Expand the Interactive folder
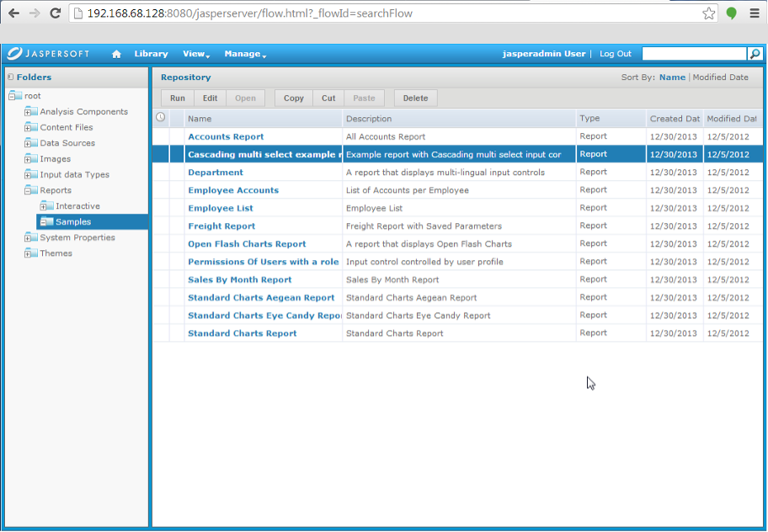The height and width of the screenshot is (532, 768). point(44,206)
